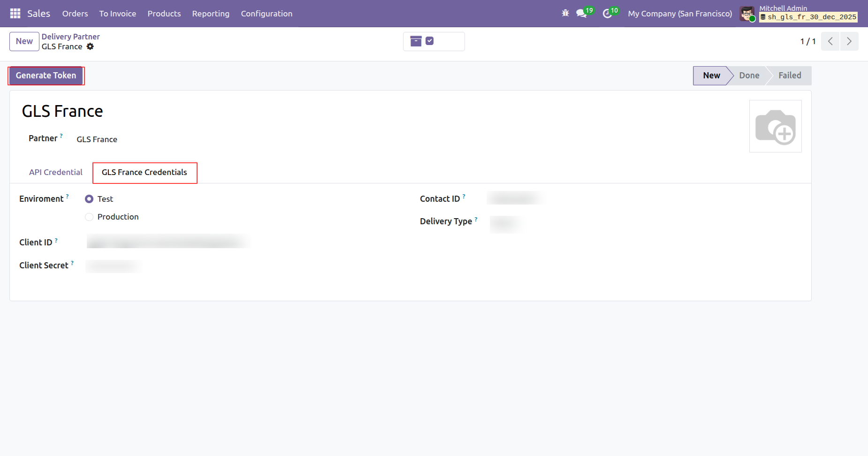Click the Contact ID input field
Image resolution: width=868 pixels, height=456 pixels.
pos(515,198)
